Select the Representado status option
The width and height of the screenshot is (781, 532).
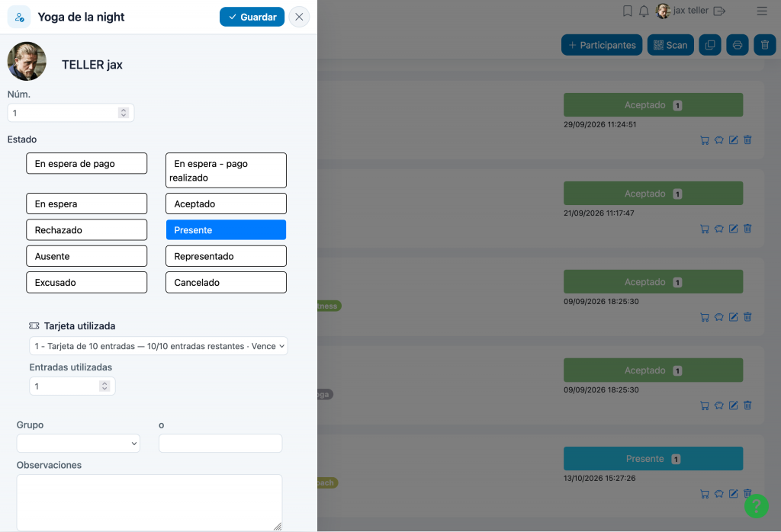click(x=226, y=256)
